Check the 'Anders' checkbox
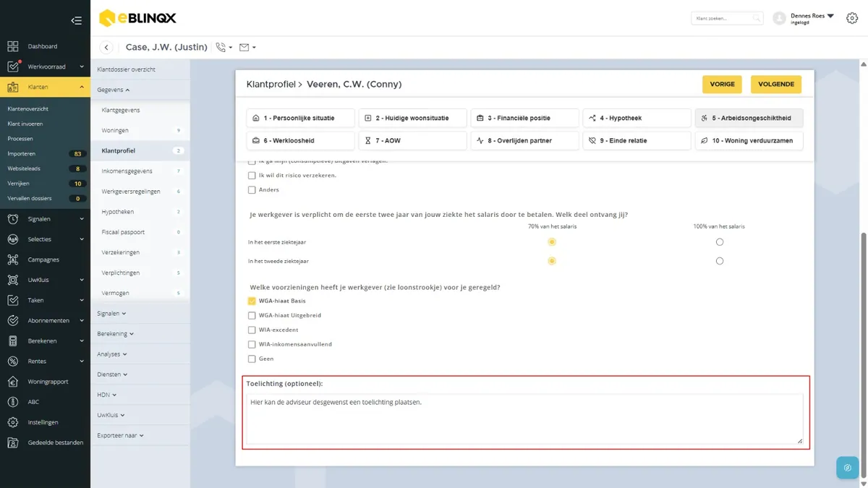The image size is (868, 488). 252,189
